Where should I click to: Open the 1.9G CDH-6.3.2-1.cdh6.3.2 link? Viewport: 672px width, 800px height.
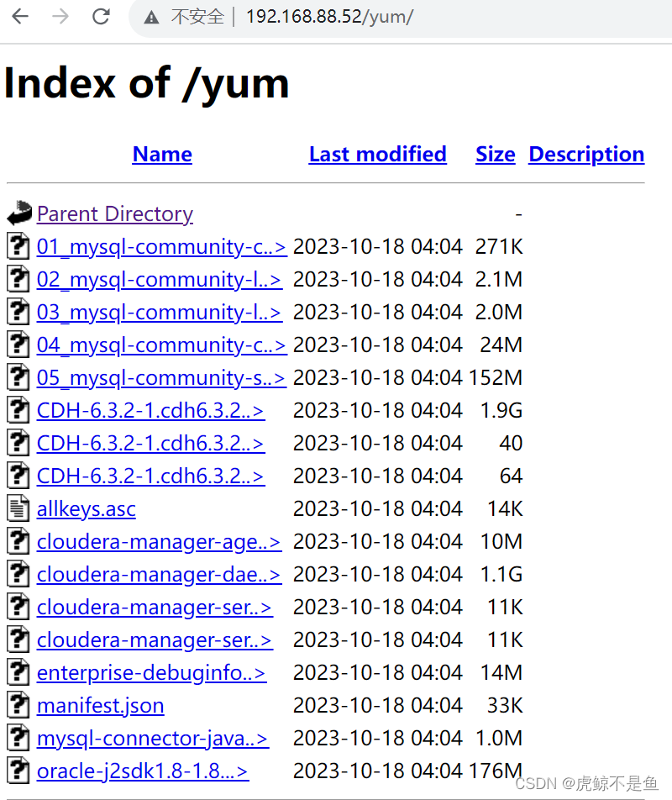[150, 410]
